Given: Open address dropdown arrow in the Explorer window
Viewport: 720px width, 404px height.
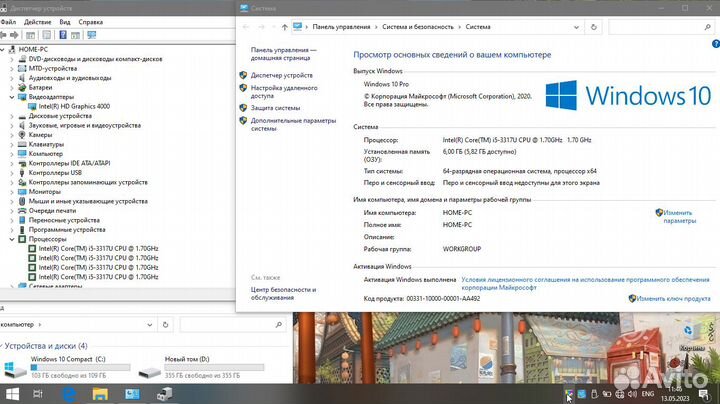Looking at the screenshot, I should click(x=150, y=325).
